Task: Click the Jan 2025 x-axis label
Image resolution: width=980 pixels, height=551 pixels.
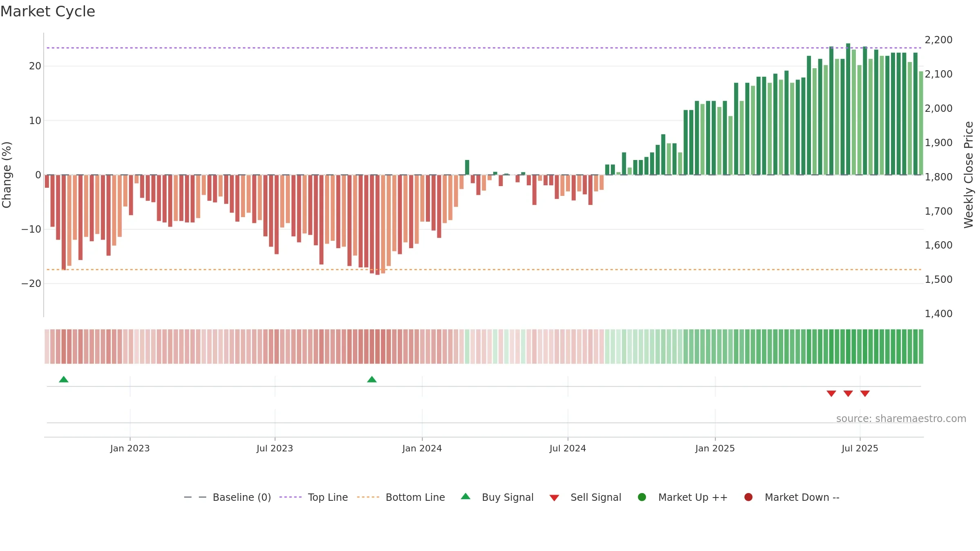Action: (x=715, y=448)
